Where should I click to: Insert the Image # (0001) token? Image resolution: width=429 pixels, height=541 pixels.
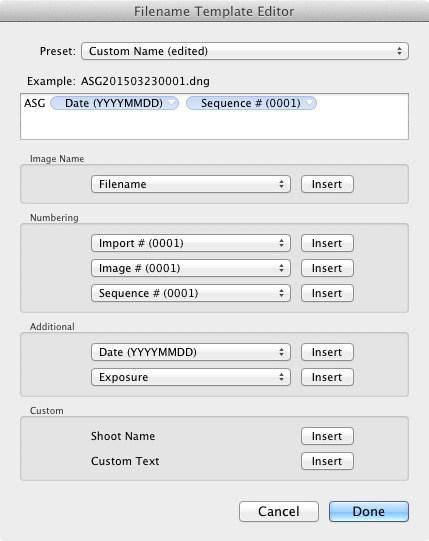[x=327, y=268]
